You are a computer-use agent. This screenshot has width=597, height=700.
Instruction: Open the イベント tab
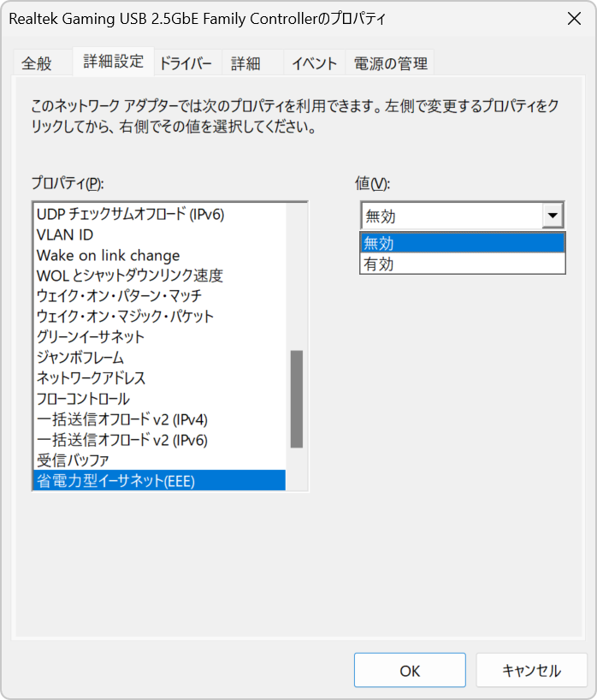[314, 63]
